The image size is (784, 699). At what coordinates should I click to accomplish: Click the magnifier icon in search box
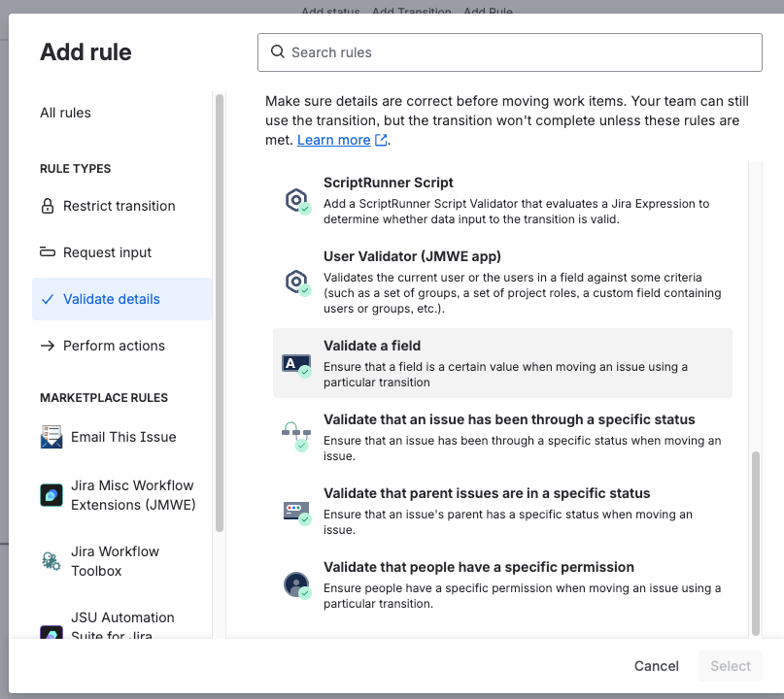(x=278, y=51)
